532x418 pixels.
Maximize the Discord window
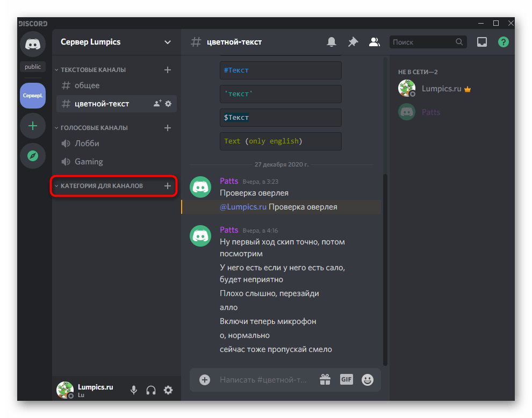(495, 23)
